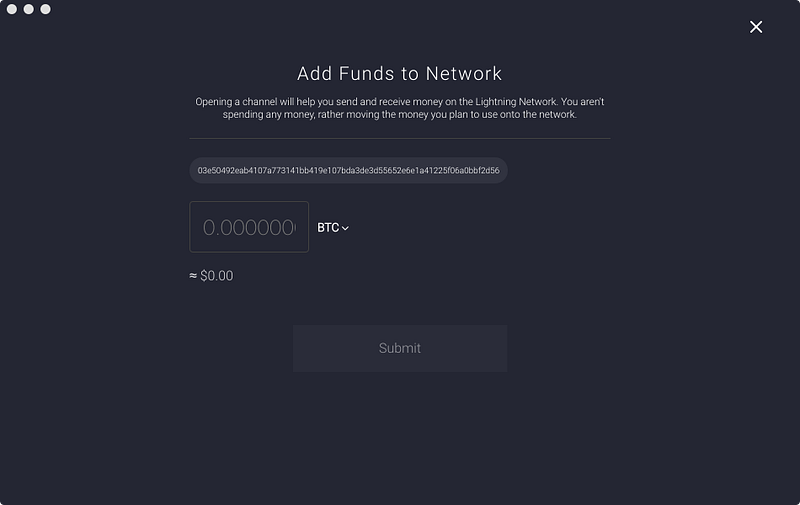Close the Add Funds dialog with X
800x505 pixels.
(756, 27)
